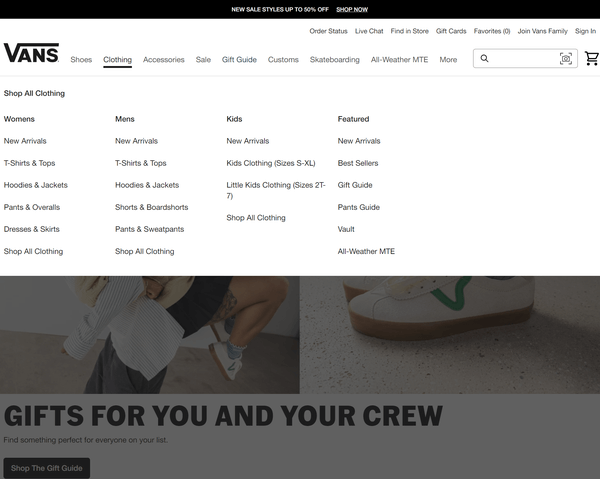The width and height of the screenshot is (600, 479).
Task: Click SHOP NOW in the sale banner
Action: click(x=352, y=10)
